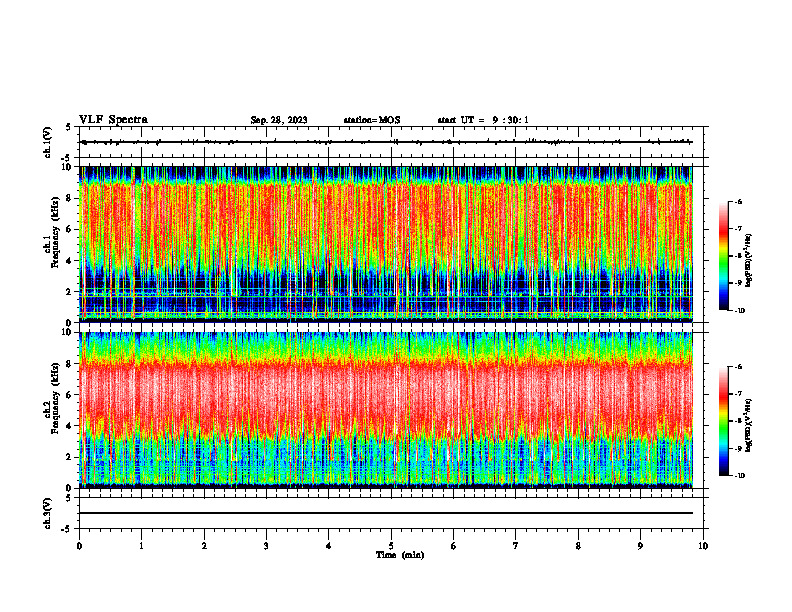Click time-axis tick label '10'
Screen dimensions: 792x612
[x=703, y=545]
